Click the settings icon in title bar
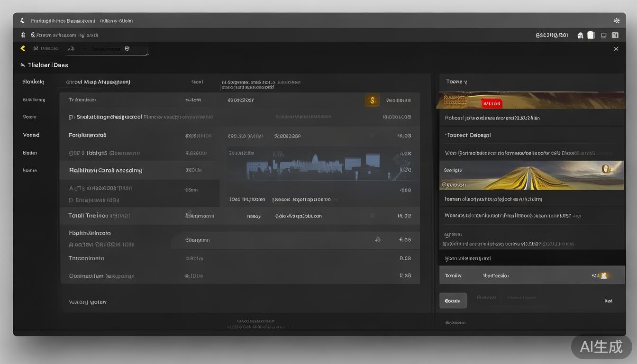This screenshot has width=637, height=364. [616, 21]
